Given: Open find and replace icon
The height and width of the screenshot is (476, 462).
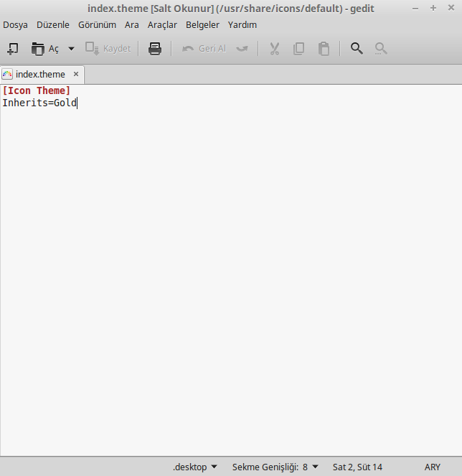Looking at the screenshot, I should (x=381, y=49).
